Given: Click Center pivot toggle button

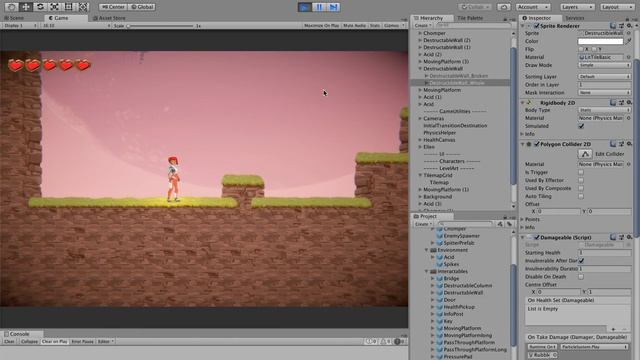Looking at the screenshot, I should coord(113,7).
